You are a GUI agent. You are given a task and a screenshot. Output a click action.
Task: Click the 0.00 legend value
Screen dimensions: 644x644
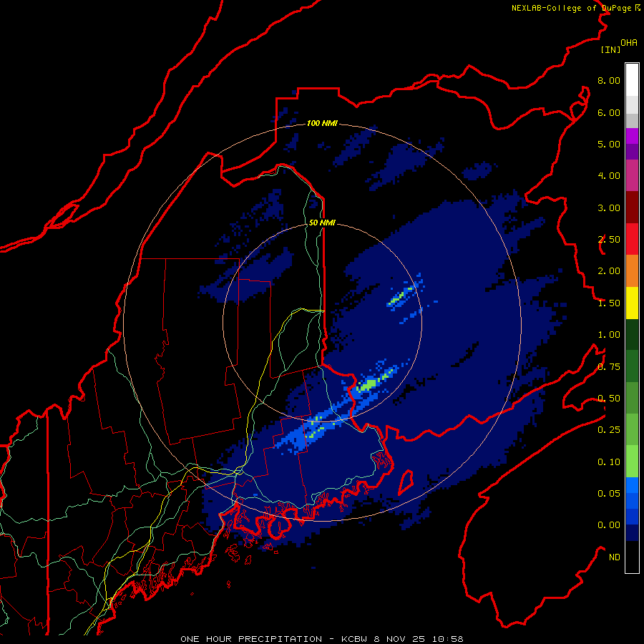(609, 525)
